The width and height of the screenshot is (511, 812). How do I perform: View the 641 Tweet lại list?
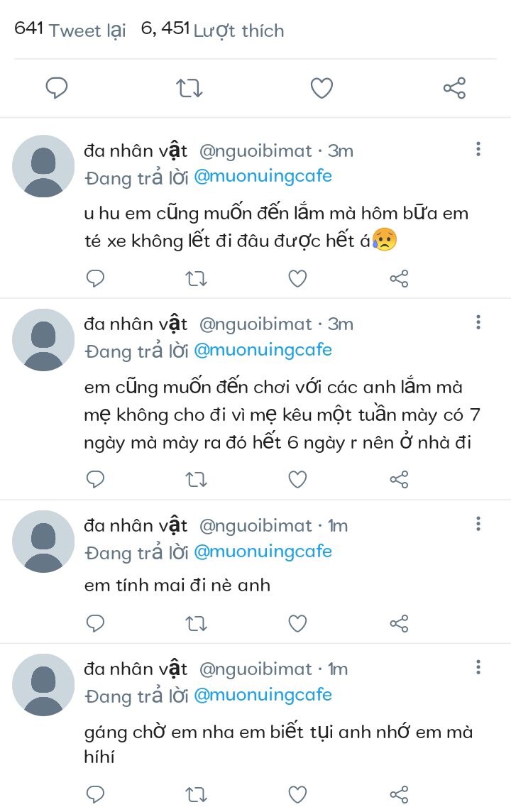pos(70,30)
